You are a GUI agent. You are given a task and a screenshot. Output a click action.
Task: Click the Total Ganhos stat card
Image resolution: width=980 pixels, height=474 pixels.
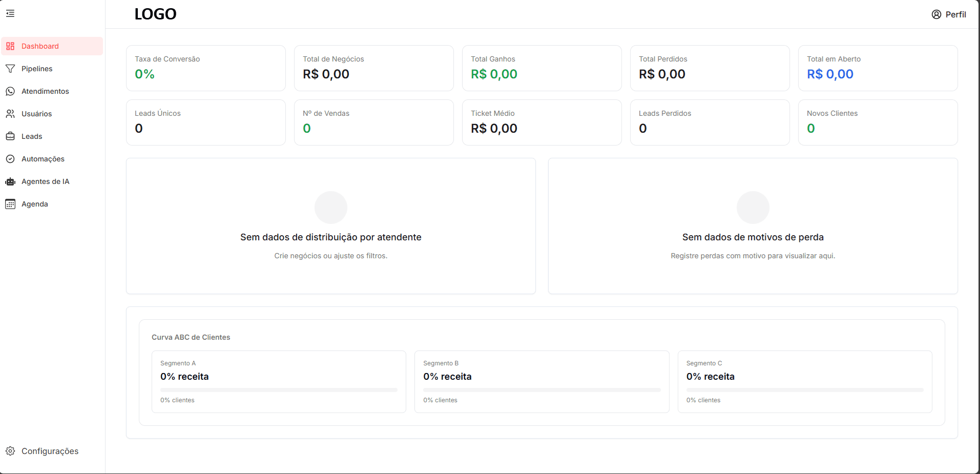click(x=541, y=68)
